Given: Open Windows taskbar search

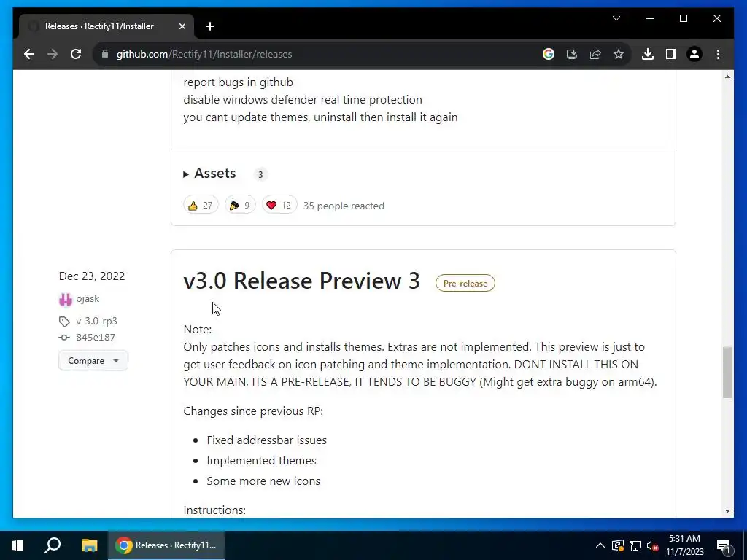Looking at the screenshot, I should 53,545.
